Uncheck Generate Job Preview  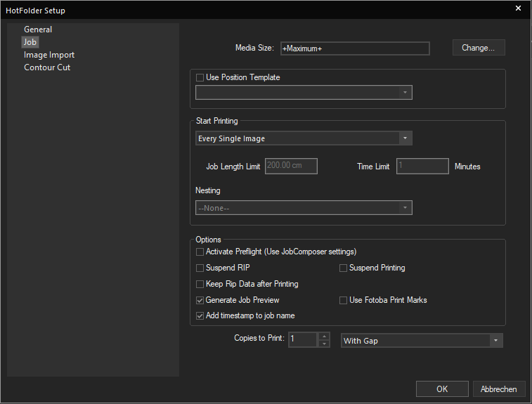[x=200, y=301]
